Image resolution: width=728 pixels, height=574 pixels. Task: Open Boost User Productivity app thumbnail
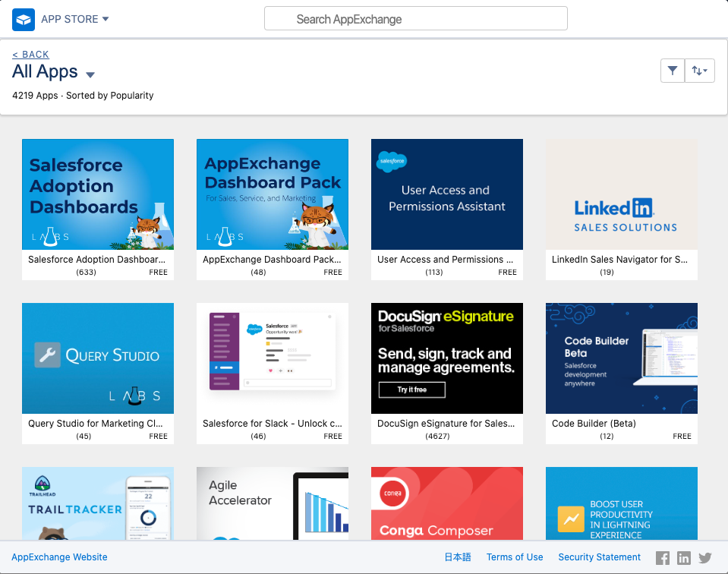[x=622, y=503]
